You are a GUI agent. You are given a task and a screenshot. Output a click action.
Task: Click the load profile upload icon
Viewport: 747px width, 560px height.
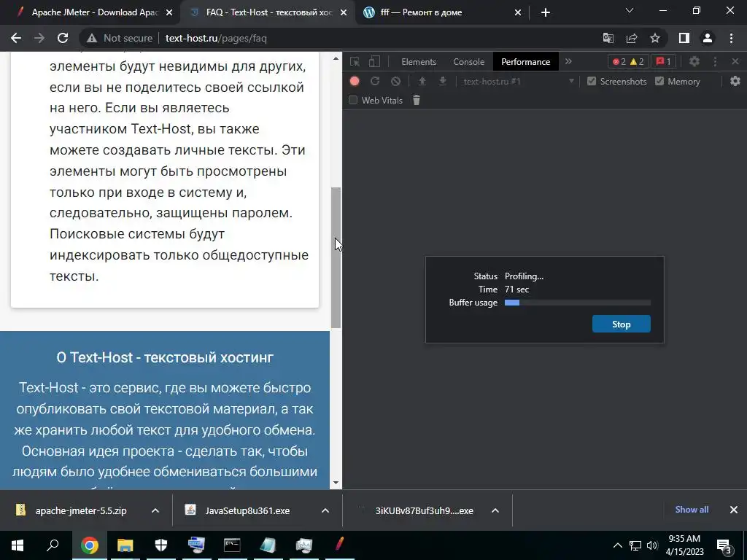[x=422, y=82]
